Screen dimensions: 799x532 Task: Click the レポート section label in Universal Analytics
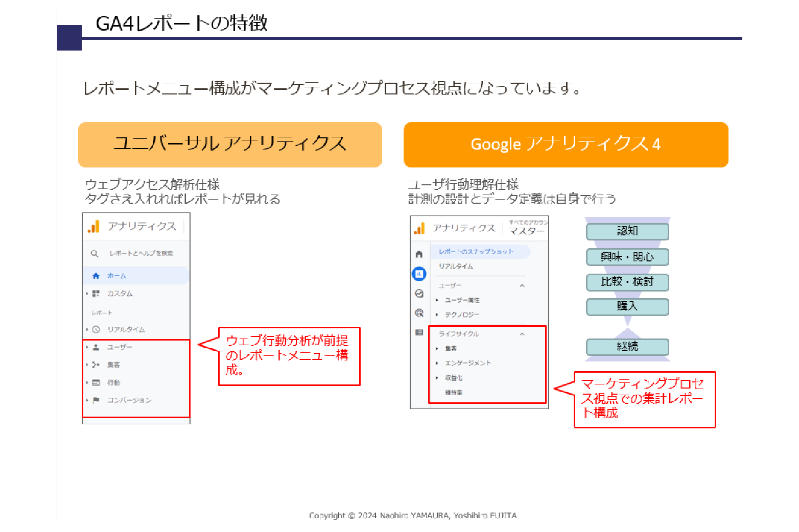click(x=102, y=312)
